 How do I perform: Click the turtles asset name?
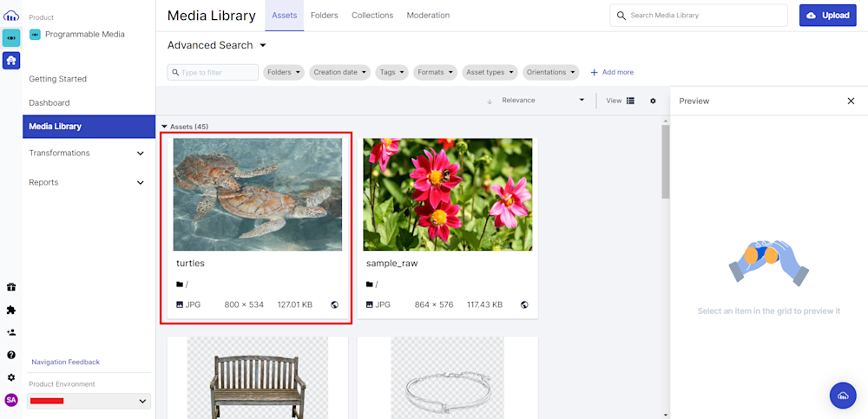click(190, 264)
